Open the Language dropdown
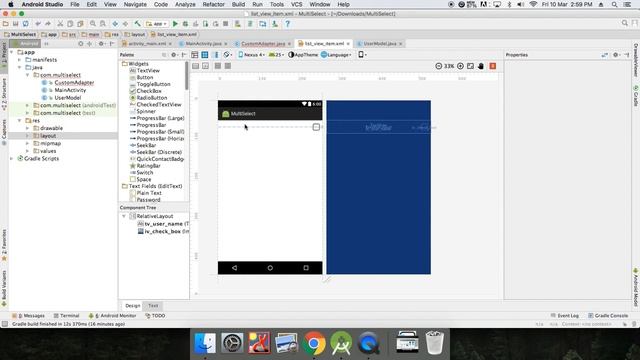Viewport: 640px width, 360px height. point(336,55)
